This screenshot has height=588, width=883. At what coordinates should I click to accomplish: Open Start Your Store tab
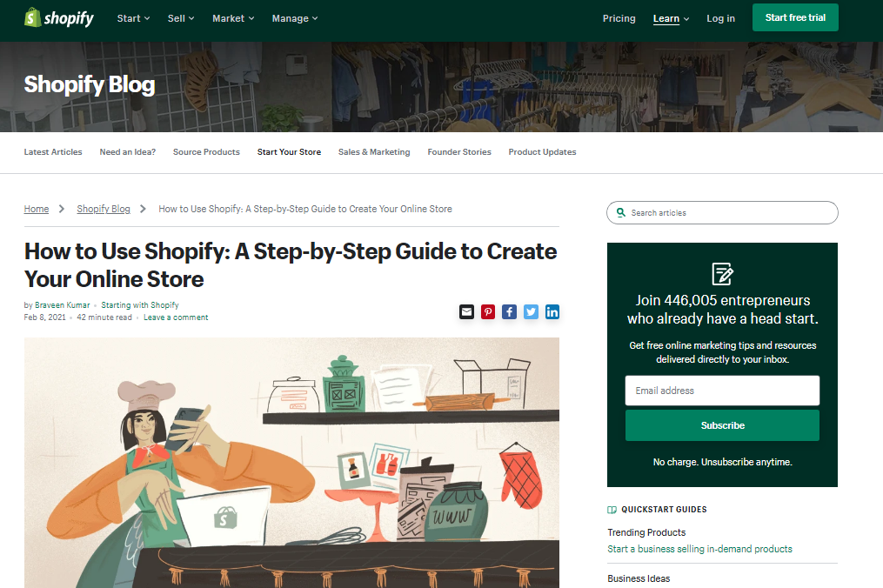289,152
